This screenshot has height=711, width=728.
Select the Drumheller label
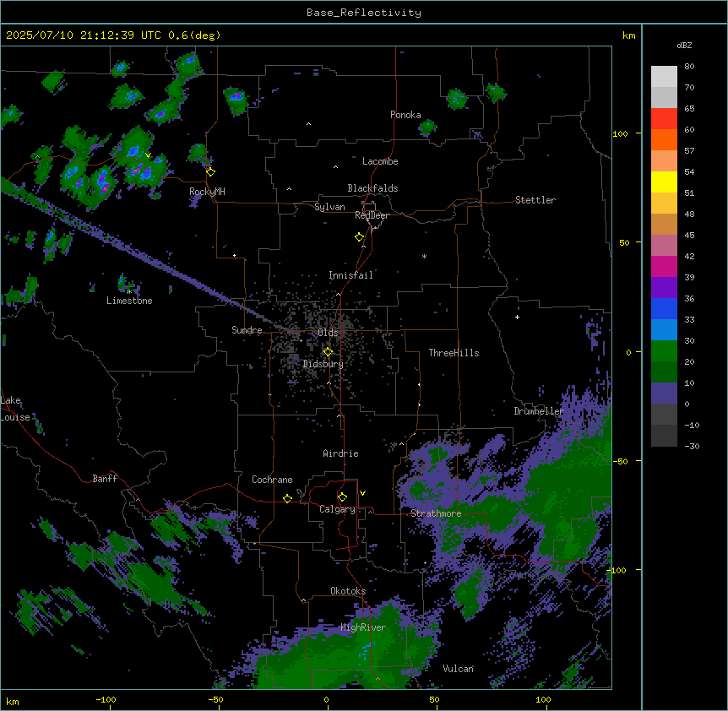539,411
